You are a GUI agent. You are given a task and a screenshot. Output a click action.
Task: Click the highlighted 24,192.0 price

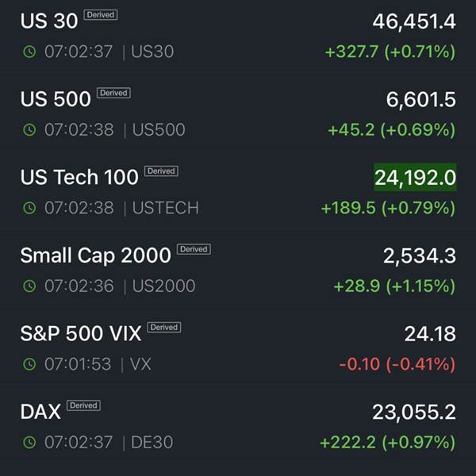tap(415, 178)
